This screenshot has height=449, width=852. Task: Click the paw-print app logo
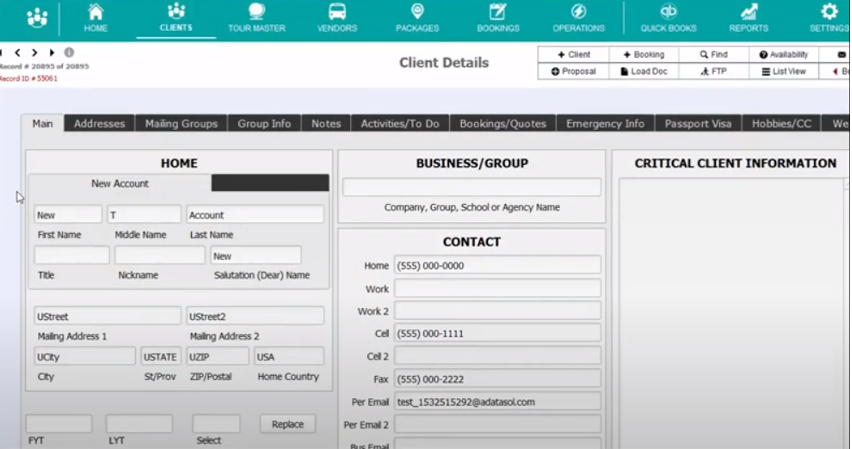37,17
